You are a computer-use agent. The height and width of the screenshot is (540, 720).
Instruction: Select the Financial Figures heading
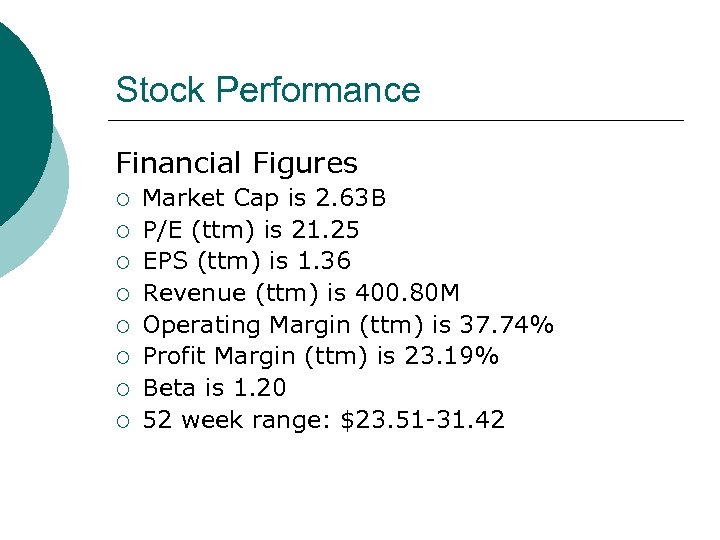[x=236, y=162]
